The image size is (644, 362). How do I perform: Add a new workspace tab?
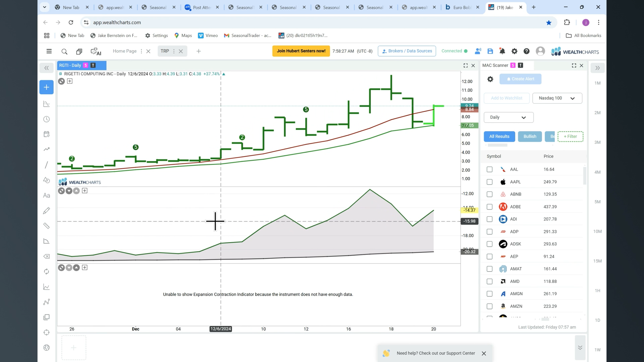199,51
